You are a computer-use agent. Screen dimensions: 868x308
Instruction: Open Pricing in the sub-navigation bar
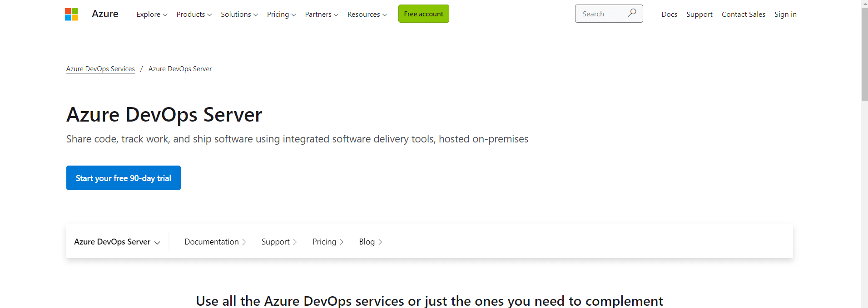point(328,242)
